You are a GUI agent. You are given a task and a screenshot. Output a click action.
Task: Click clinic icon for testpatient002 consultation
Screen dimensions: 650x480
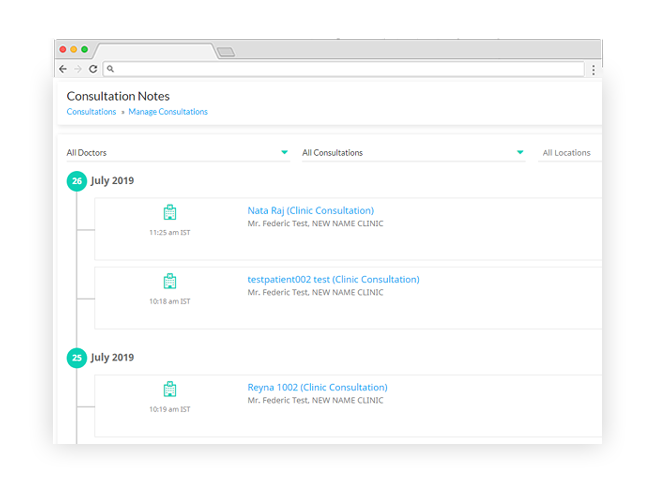(170, 282)
